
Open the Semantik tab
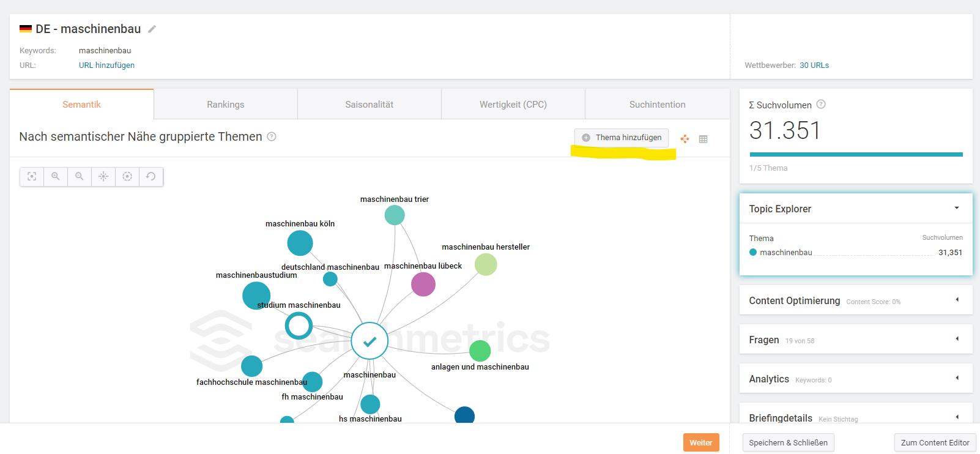(81, 105)
